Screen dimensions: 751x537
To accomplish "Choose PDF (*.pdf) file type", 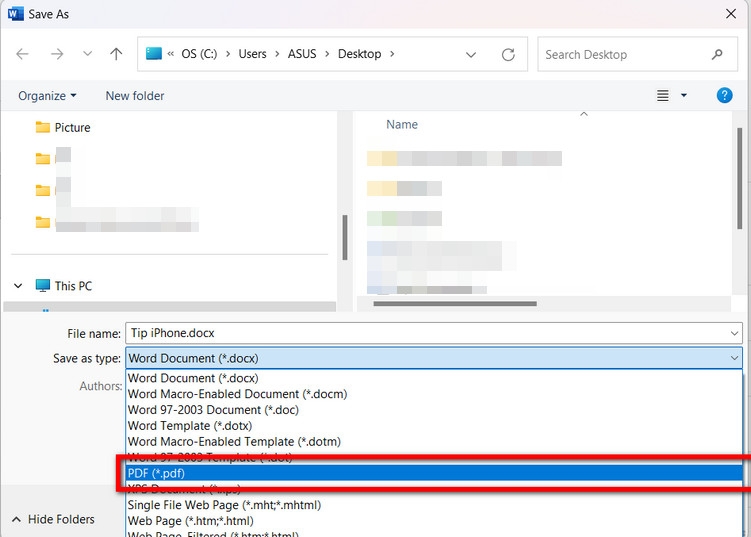I will click(x=434, y=473).
